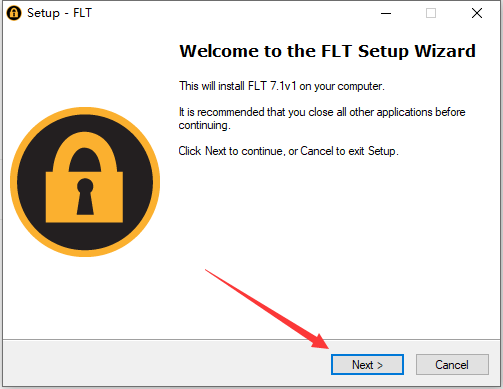Proceed by clicking the Next > button

367,365
